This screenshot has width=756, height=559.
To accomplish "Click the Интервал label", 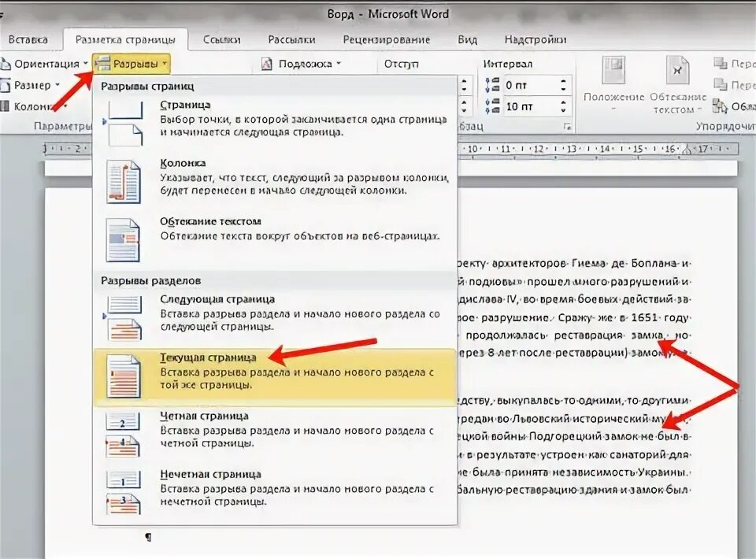I will [x=508, y=64].
